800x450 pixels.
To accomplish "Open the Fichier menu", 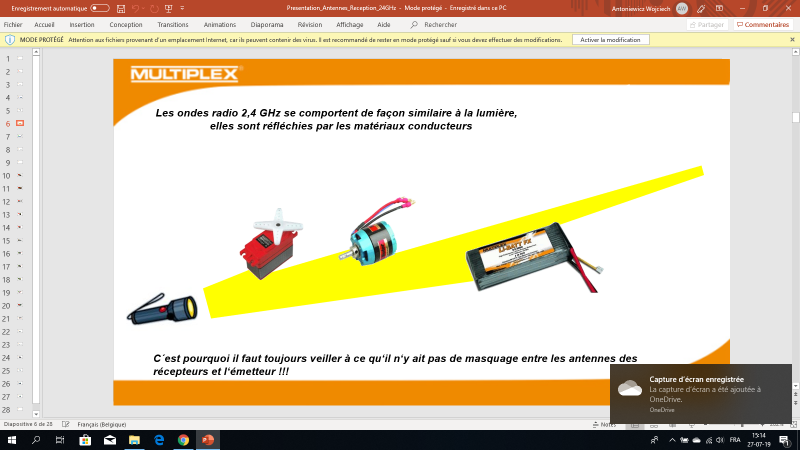I will (13, 23).
